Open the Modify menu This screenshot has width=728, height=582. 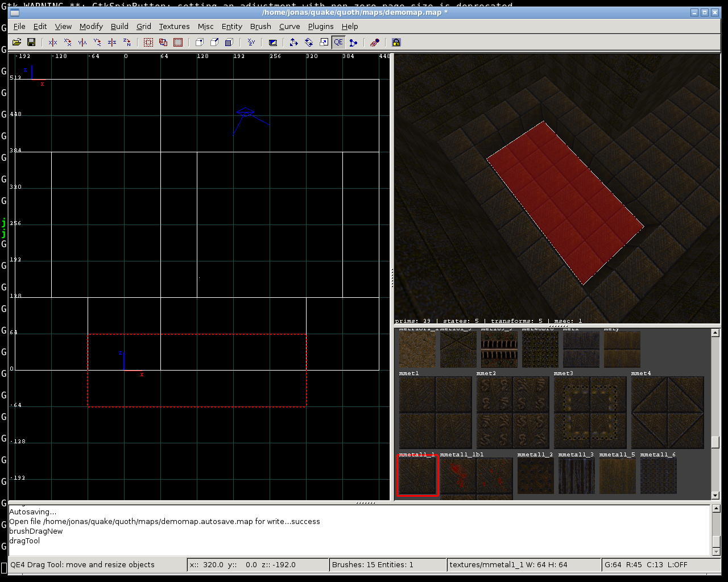pos(91,26)
